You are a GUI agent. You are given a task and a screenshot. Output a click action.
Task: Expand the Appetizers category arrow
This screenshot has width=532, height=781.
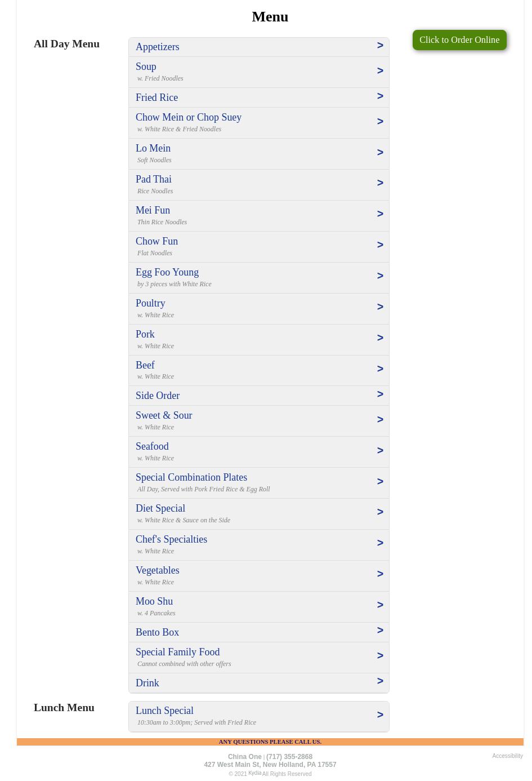click(x=380, y=46)
